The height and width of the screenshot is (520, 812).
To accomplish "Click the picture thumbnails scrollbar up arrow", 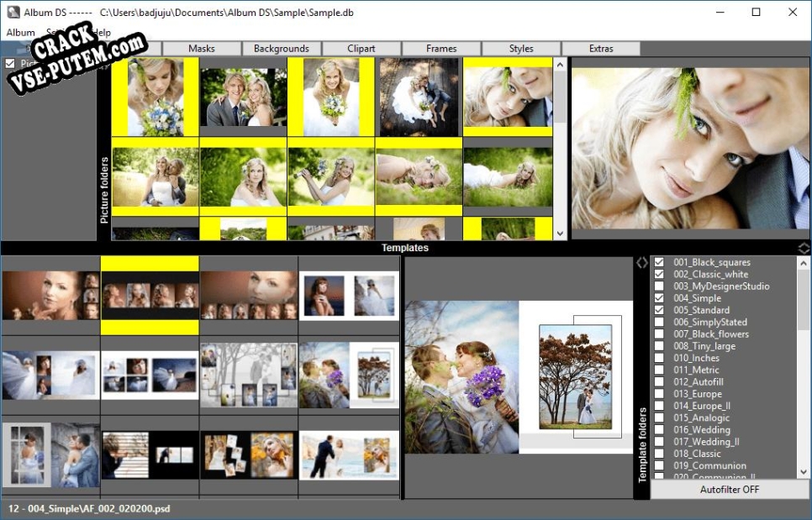I will (x=560, y=65).
